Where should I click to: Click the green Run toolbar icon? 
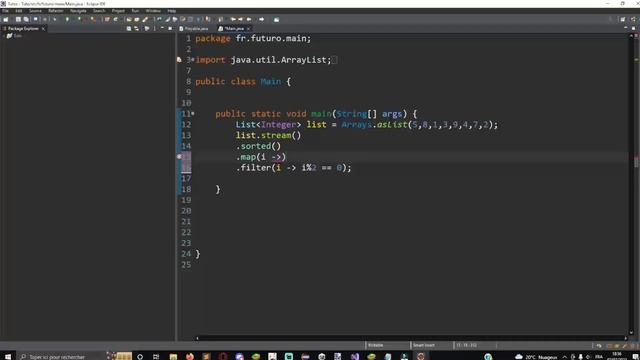[67, 19]
